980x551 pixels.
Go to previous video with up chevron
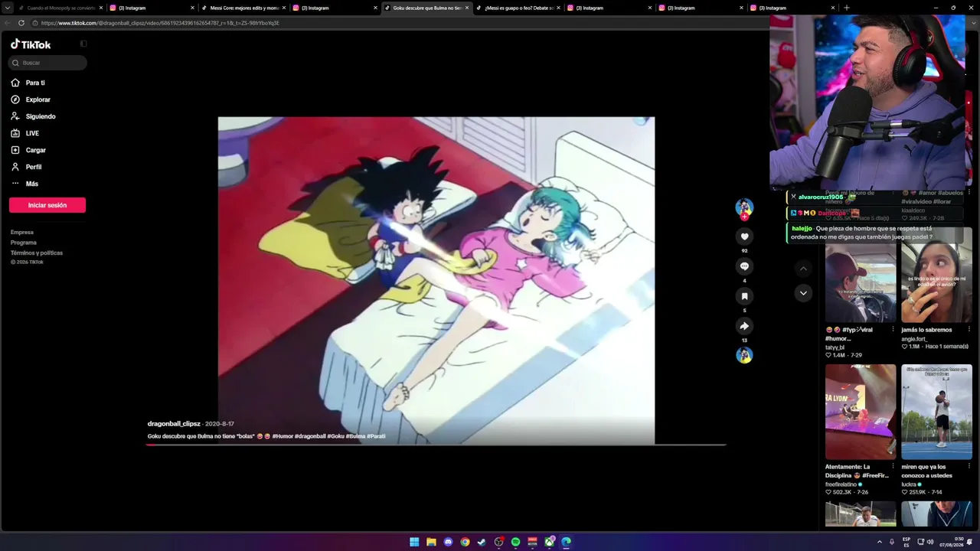pos(803,269)
